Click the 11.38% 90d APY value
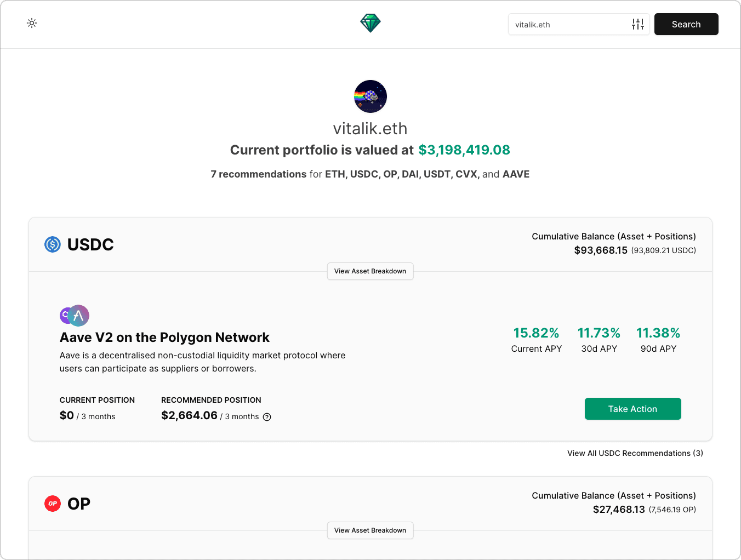 658,333
